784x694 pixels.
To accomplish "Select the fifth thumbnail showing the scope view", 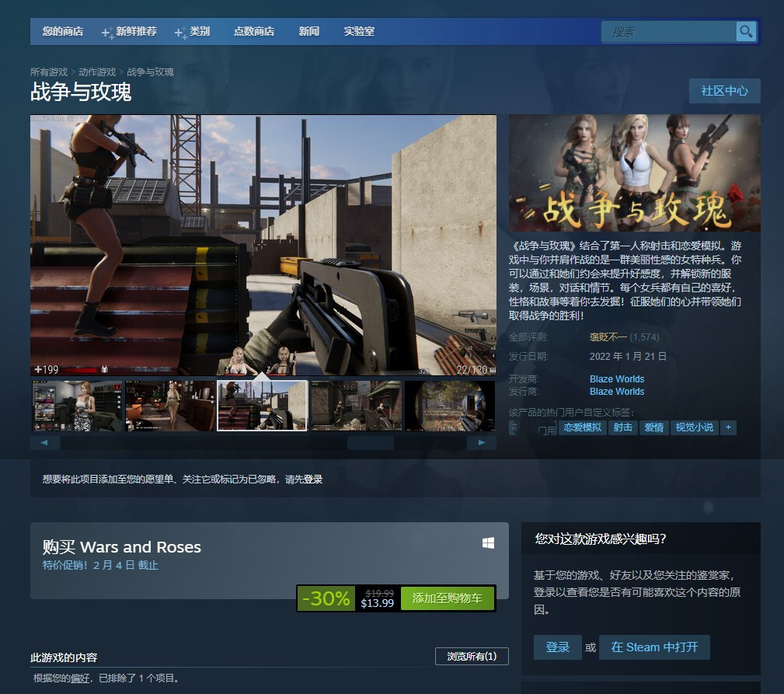I will click(450, 406).
